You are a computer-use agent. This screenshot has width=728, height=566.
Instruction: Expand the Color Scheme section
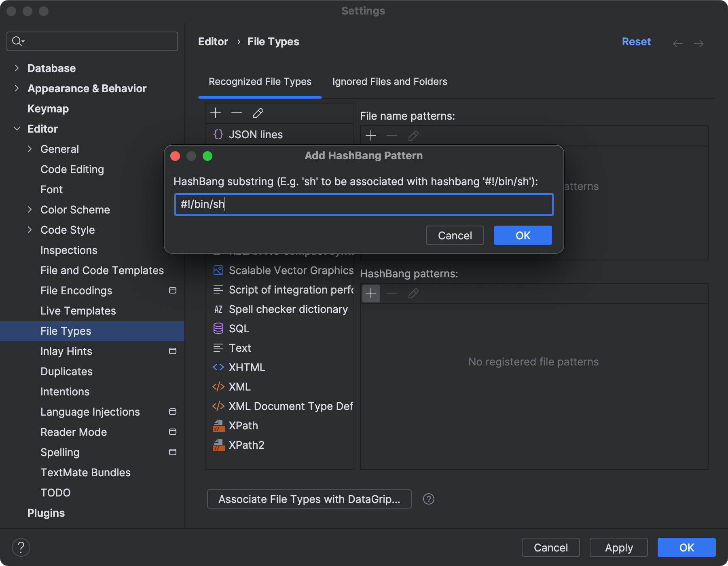point(30,209)
